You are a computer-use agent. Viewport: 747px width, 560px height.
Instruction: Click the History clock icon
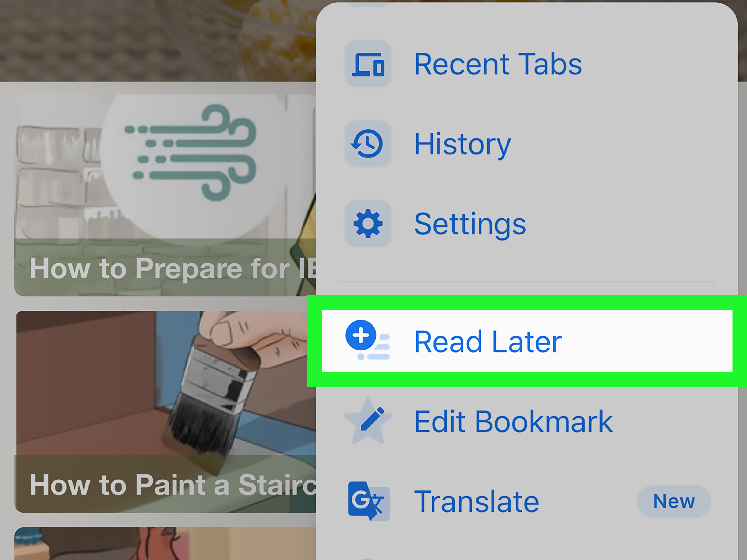pos(368,143)
